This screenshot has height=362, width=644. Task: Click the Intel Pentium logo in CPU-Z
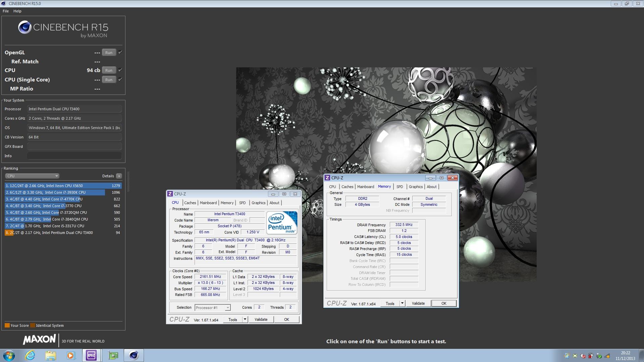[282, 223]
